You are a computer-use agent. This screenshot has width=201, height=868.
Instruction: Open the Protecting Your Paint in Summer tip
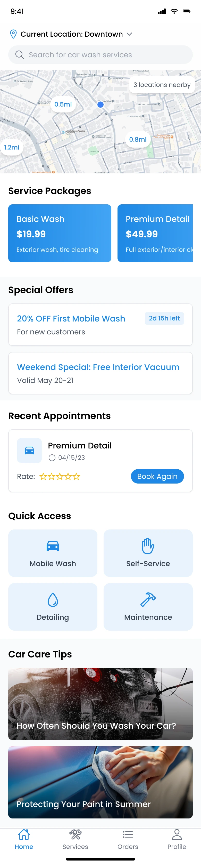(x=100, y=782)
